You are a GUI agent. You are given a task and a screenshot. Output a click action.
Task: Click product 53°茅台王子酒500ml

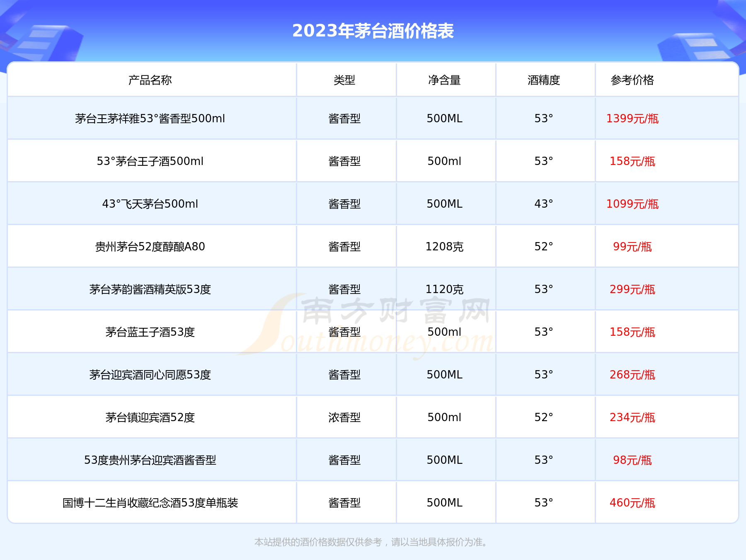[150, 161]
